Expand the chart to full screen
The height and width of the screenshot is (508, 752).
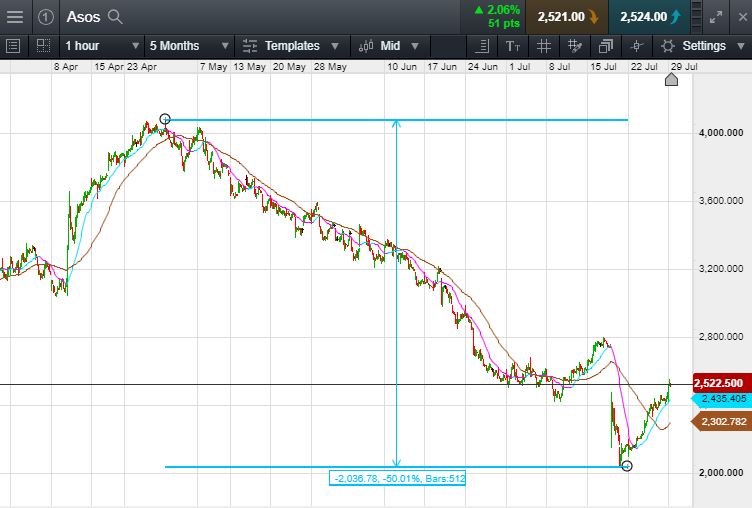click(716, 17)
